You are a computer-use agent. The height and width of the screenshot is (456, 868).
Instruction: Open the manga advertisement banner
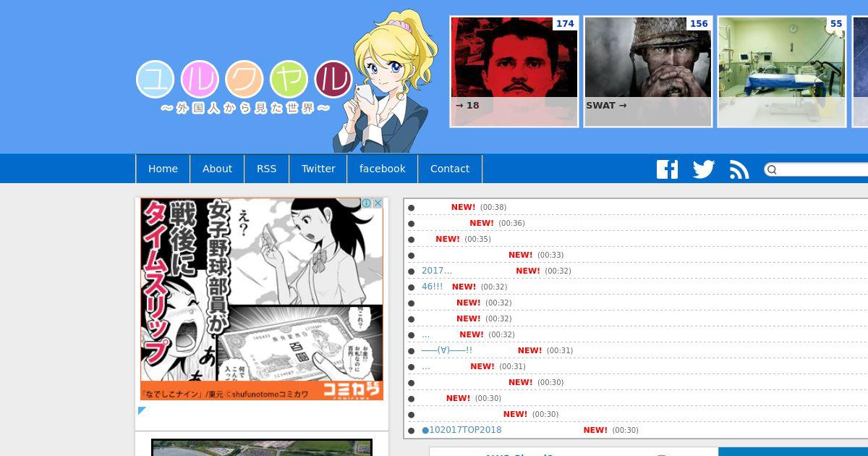[262, 299]
